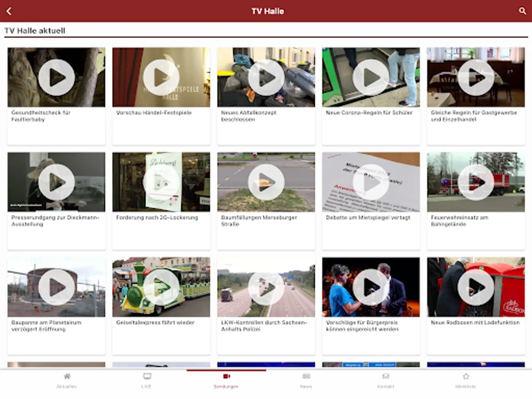This screenshot has width=532, height=399.
Task: Open title 'Baumfällungen Merseburger Straße'
Action: pos(259,221)
